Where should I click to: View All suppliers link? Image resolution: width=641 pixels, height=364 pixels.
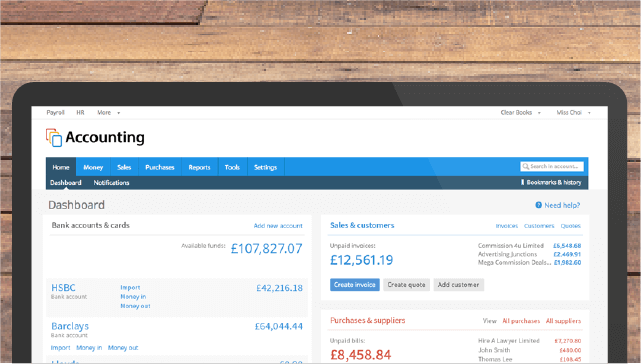pyautogui.click(x=563, y=321)
